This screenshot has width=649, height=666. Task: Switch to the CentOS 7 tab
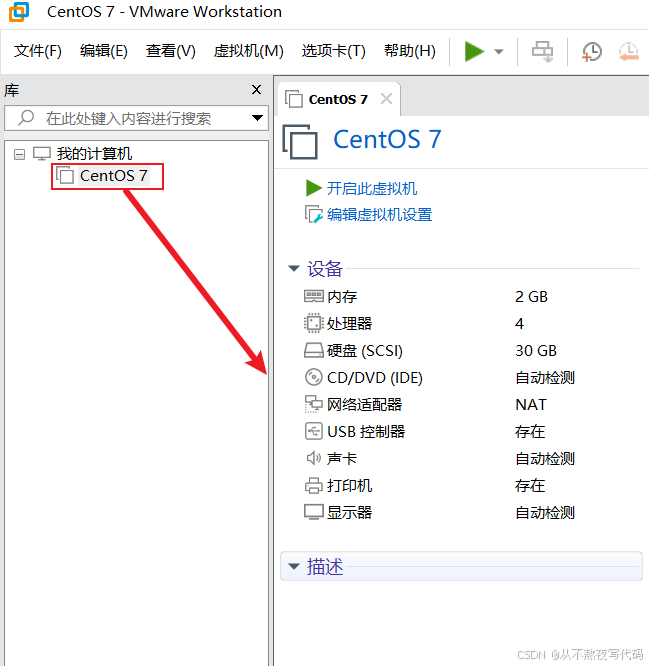pos(338,99)
